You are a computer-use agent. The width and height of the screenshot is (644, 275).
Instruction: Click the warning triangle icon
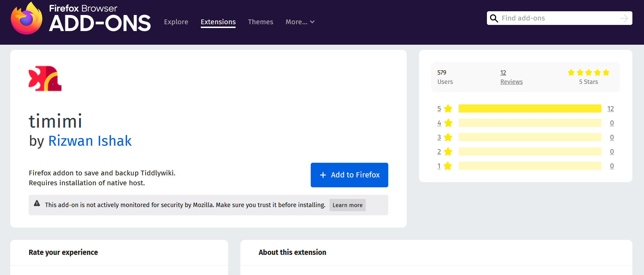point(37,204)
